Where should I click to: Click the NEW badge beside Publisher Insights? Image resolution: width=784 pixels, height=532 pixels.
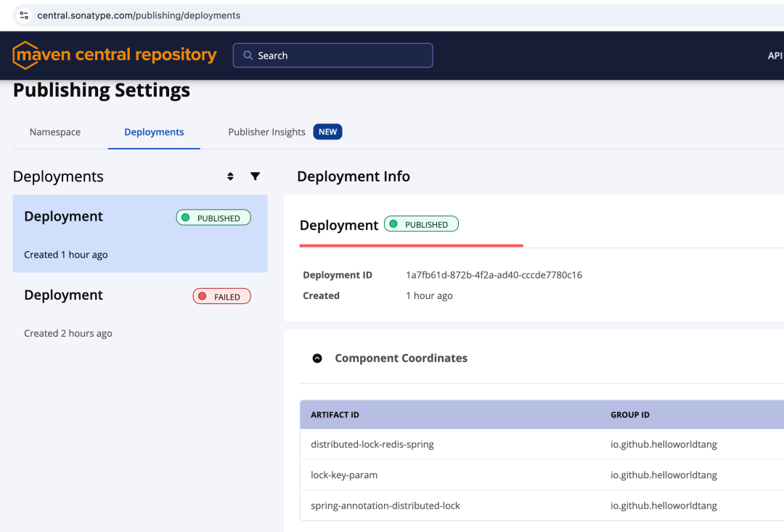327,132
